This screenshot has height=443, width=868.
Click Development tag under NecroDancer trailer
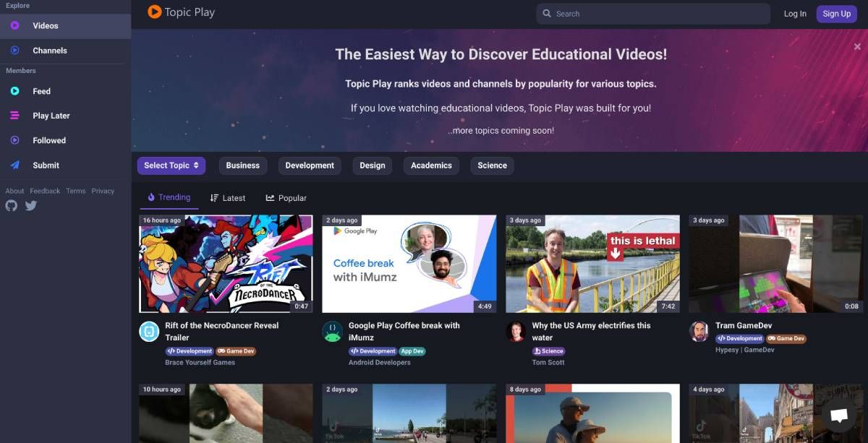pyautogui.click(x=190, y=351)
